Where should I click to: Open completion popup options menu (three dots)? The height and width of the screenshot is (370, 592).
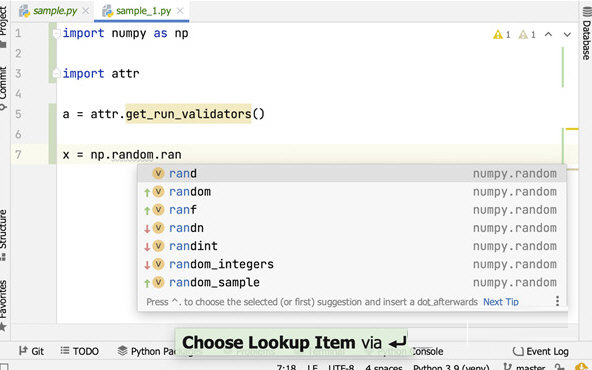tap(557, 301)
